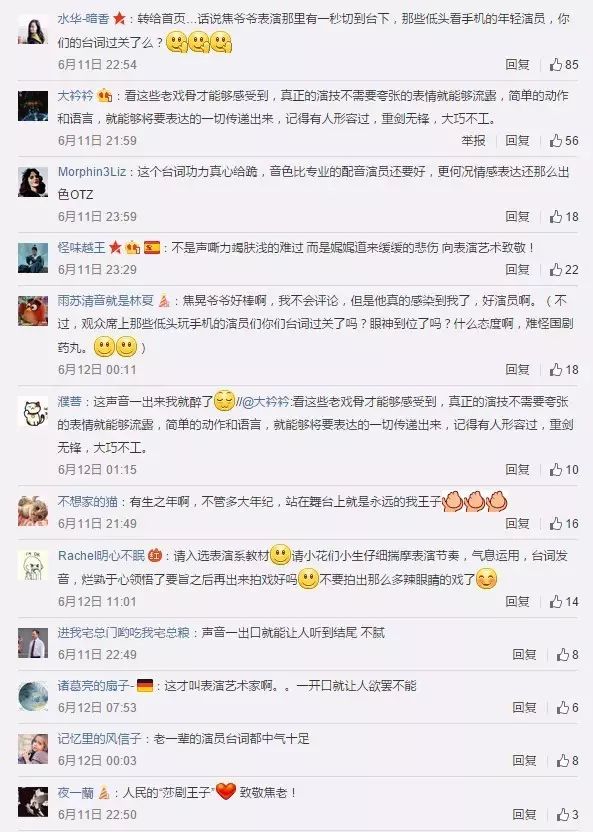Click 举报 on 大衿衿's comment
Image resolution: width=593 pixels, height=832 pixels.
(x=473, y=141)
